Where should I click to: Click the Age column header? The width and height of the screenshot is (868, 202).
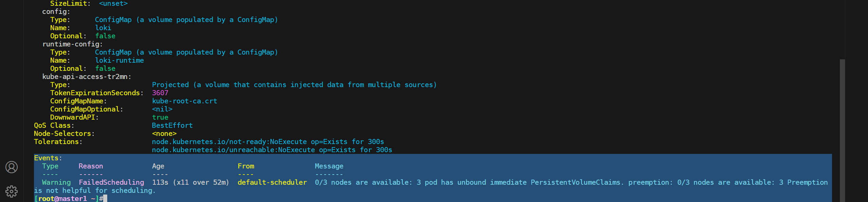point(158,166)
